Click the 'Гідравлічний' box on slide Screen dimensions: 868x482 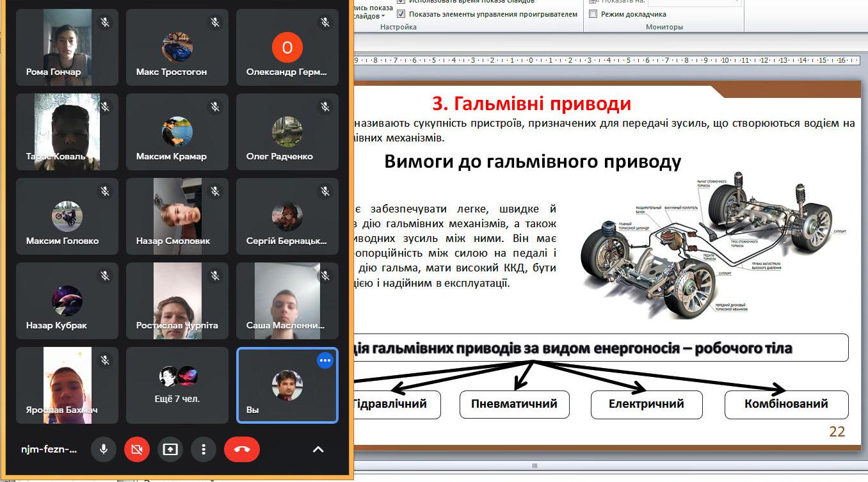[x=396, y=404]
